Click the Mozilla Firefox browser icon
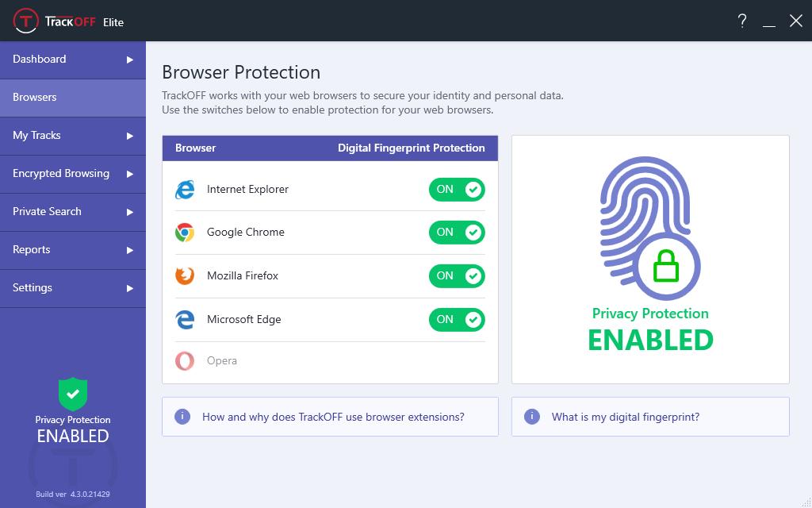The height and width of the screenshot is (508, 812). [x=185, y=276]
